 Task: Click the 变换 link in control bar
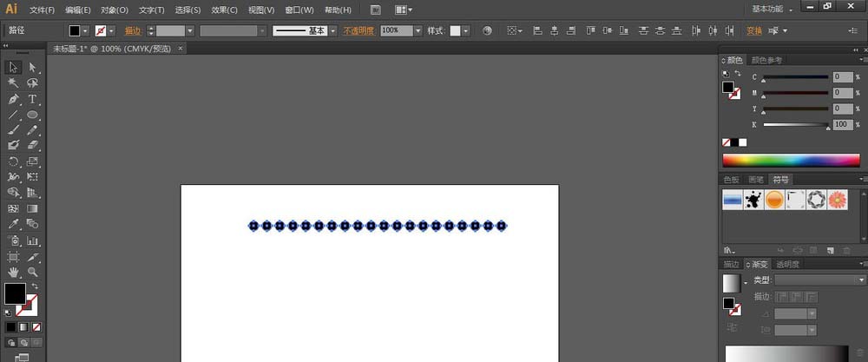(x=754, y=30)
